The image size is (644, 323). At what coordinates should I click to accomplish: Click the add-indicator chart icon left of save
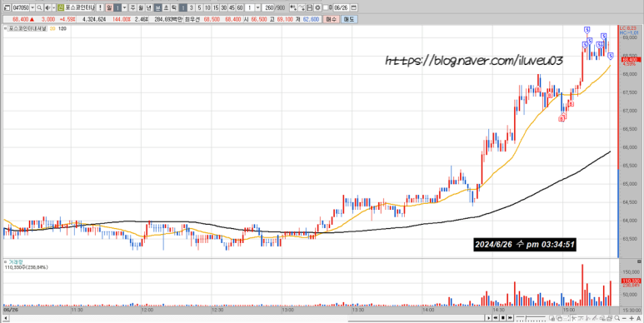293,7
